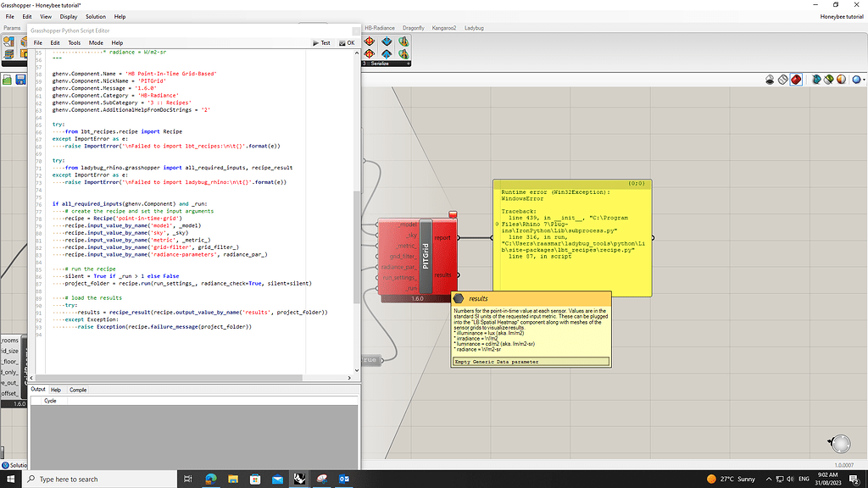The width and height of the screenshot is (868, 488).
Task: Toggle wireframe preview mode
Action: [x=783, y=80]
